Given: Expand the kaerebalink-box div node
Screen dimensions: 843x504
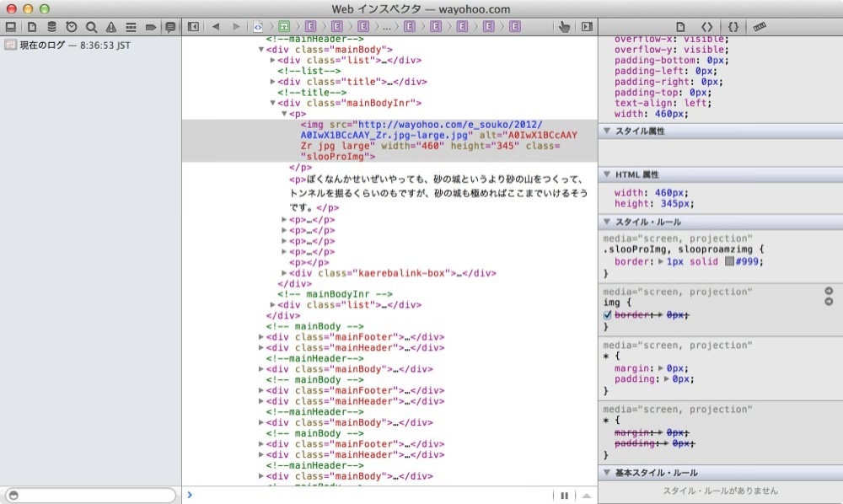Looking at the screenshot, I should (284, 273).
